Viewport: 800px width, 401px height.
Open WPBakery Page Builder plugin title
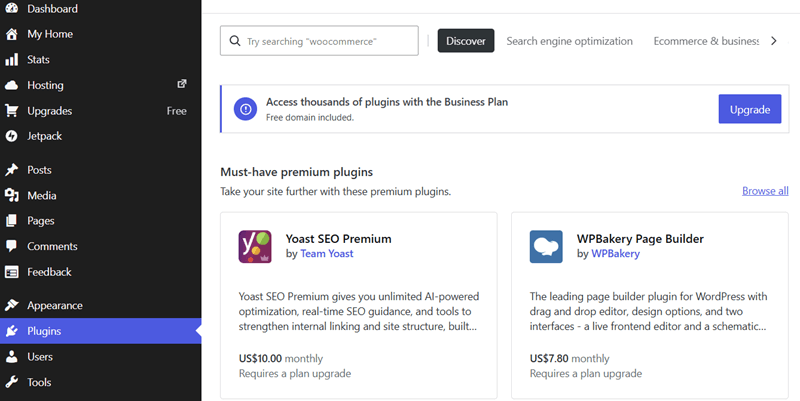pyautogui.click(x=640, y=239)
